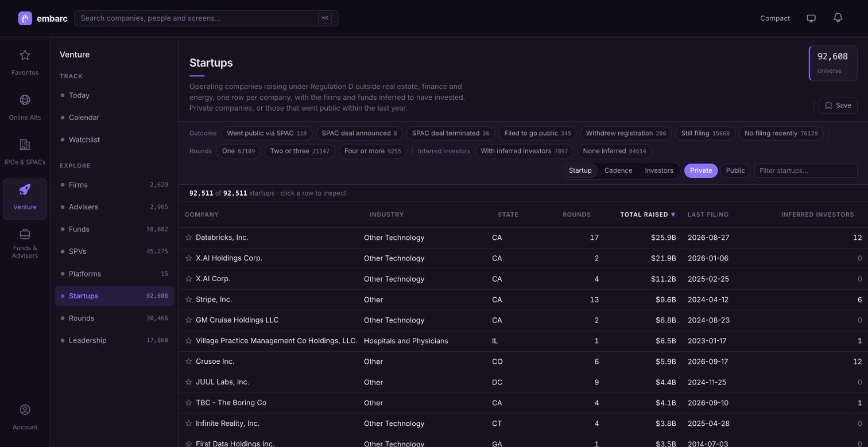
Task: Filter by Four or more rounds chip
Action: pyautogui.click(x=373, y=151)
